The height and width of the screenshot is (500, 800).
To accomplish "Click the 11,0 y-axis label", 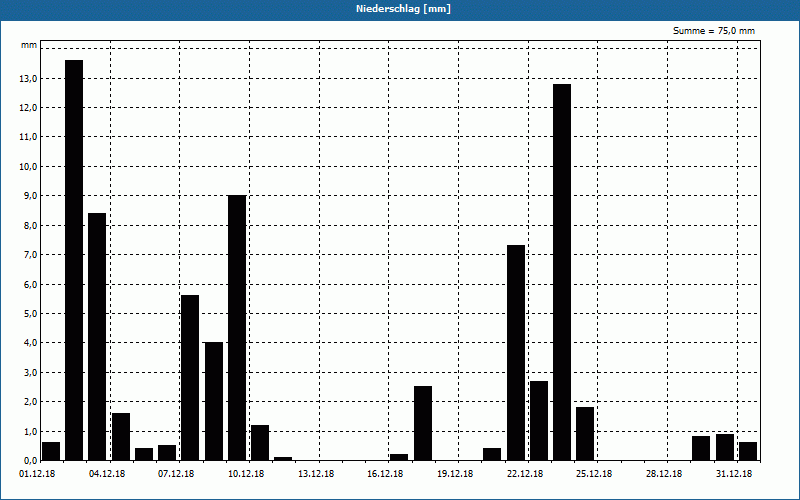I will 28,137.
